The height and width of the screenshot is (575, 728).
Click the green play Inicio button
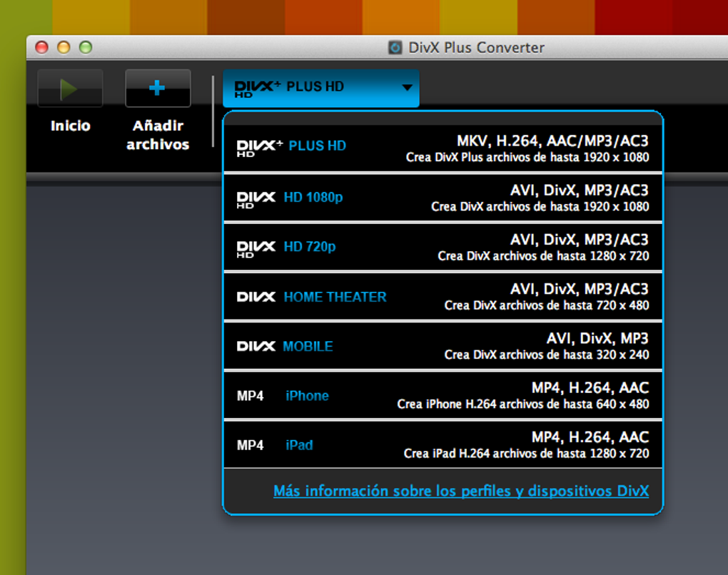point(70,88)
